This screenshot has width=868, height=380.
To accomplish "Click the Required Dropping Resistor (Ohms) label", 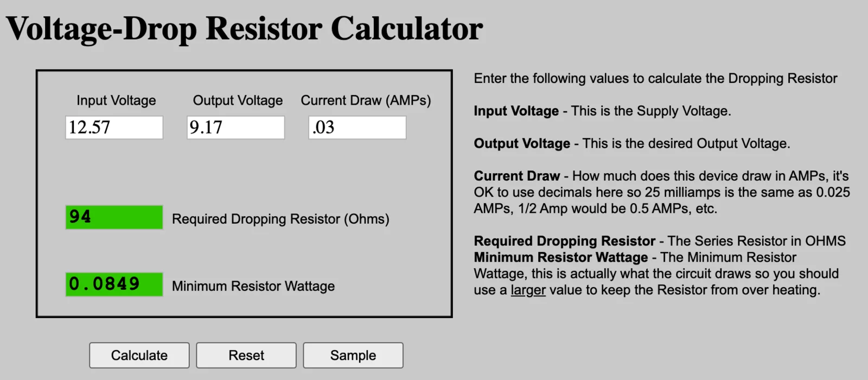I will pyautogui.click(x=280, y=219).
